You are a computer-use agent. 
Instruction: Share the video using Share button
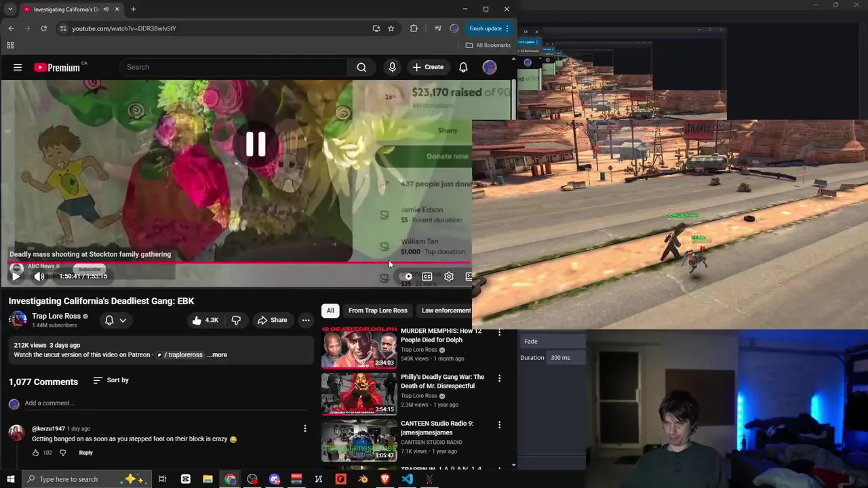coord(272,320)
